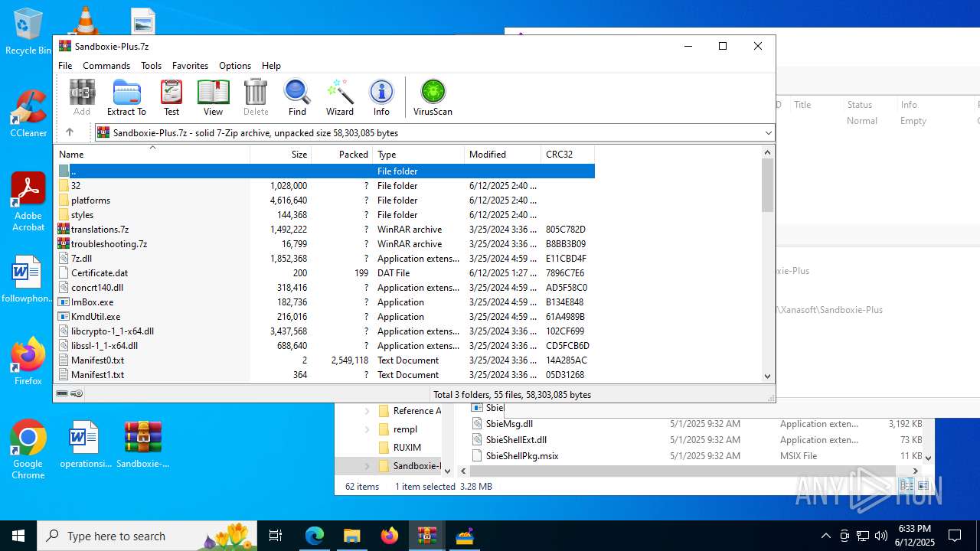Select Manifest0.txt file
Viewport: 980px width, 551px height.
(325, 360)
